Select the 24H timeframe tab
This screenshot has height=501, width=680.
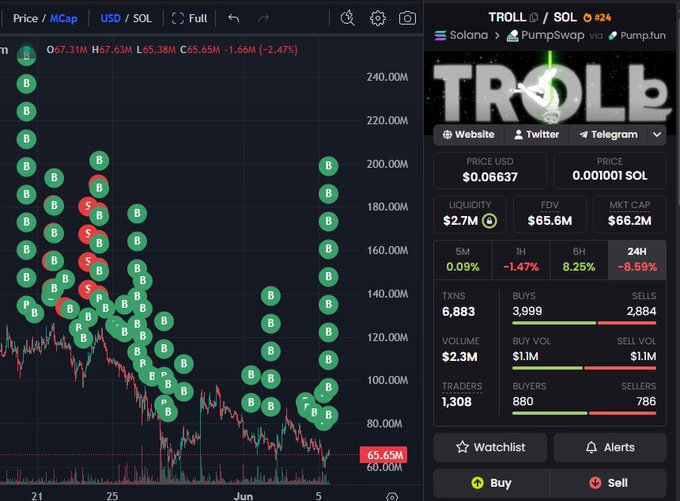pyautogui.click(x=637, y=259)
